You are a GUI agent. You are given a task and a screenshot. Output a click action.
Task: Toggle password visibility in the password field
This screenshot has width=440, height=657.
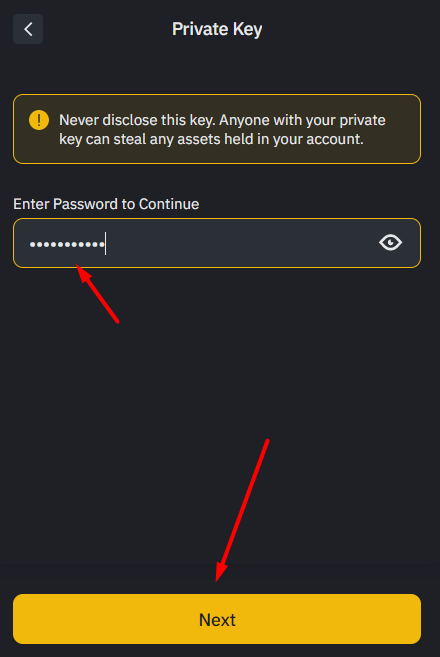click(390, 243)
